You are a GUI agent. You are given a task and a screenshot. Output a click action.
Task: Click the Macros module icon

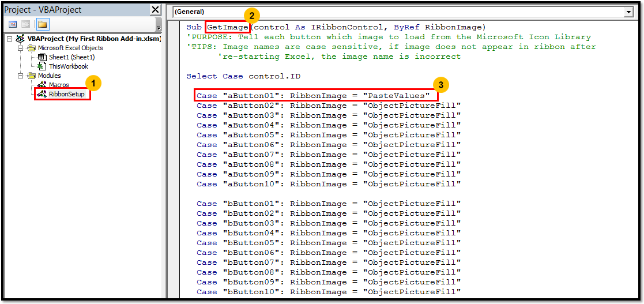42,85
